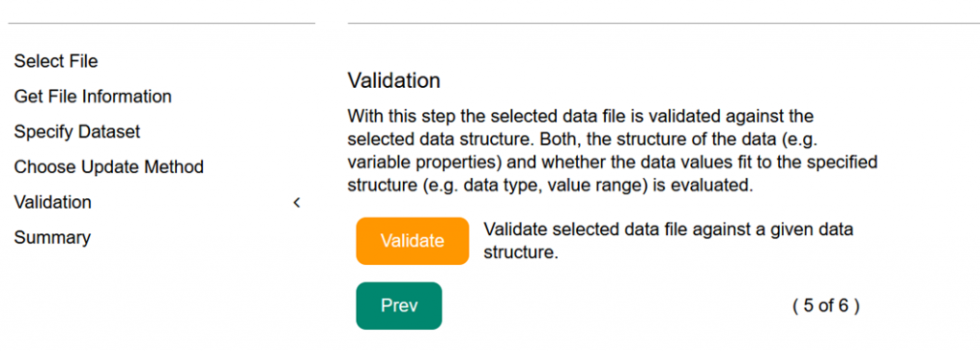Run validation against the data structure
The width and height of the screenshot is (980, 351).
click(412, 241)
